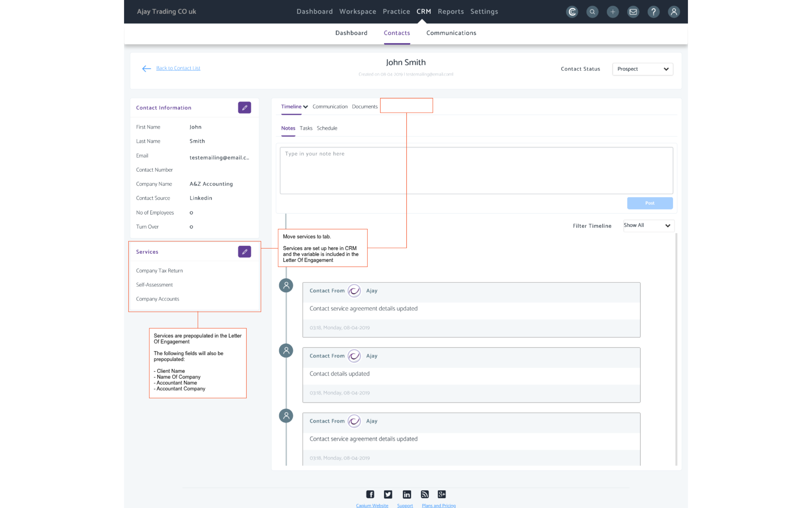Open Settings in main navigation

pos(484,11)
